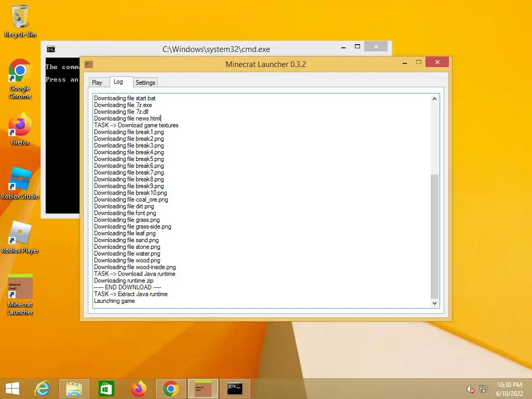This screenshot has height=399, width=532.
Task: Open File Explorer from the taskbar
Action: 74,389
